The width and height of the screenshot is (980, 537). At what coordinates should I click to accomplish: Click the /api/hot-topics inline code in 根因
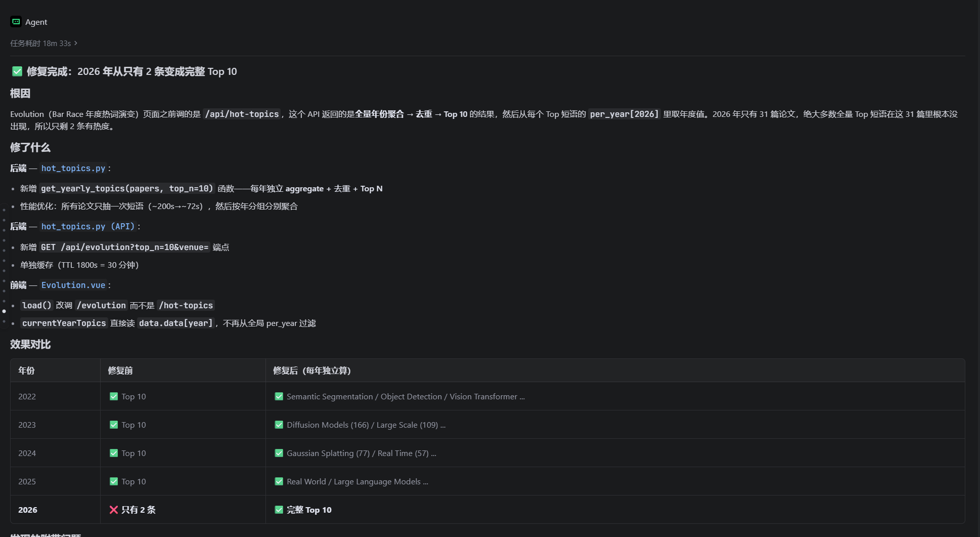pos(242,114)
